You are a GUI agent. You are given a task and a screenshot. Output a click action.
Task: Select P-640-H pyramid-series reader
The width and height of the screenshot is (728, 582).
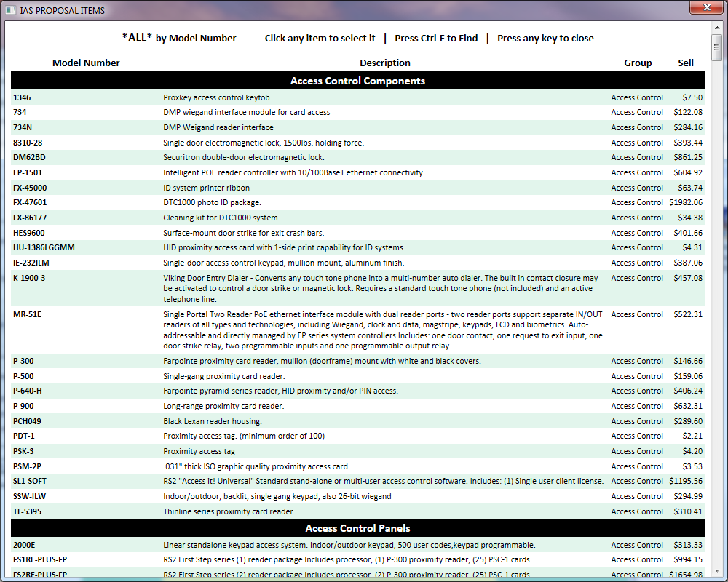[x=357, y=391]
